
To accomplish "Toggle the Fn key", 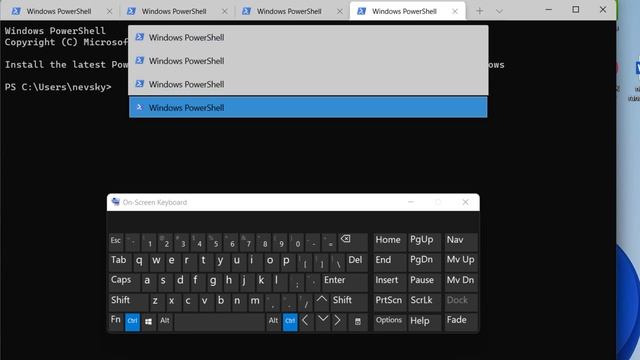I will click(x=116, y=321).
